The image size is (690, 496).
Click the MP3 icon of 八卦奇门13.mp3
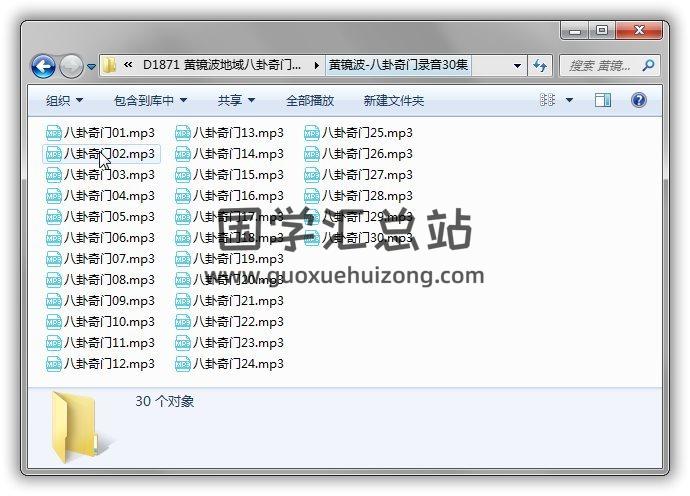coord(183,132)
